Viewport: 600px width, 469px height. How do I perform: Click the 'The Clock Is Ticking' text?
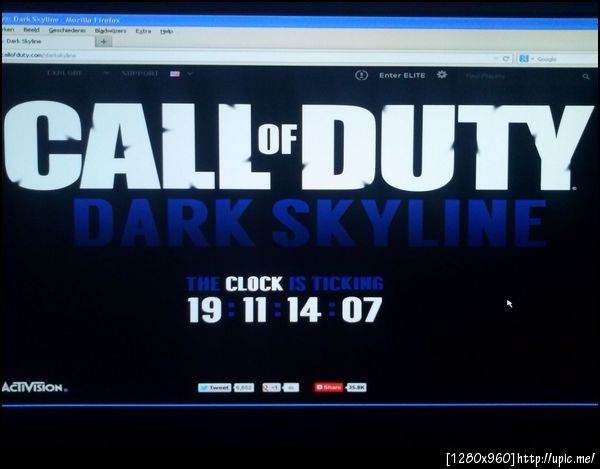285,283
